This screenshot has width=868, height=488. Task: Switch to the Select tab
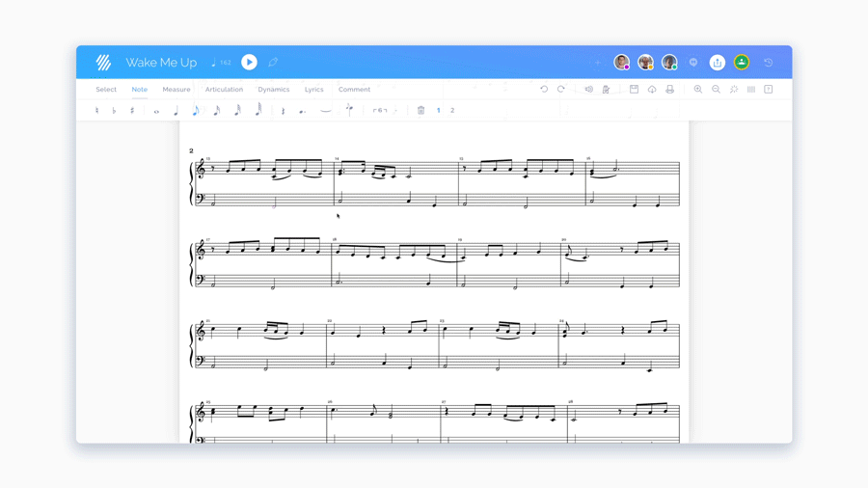106,89
